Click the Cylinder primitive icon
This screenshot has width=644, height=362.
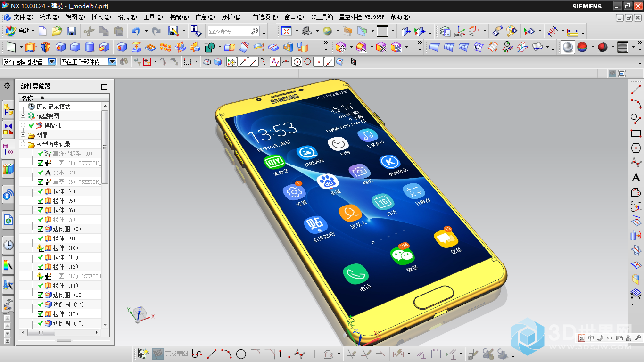pos(90,47)
